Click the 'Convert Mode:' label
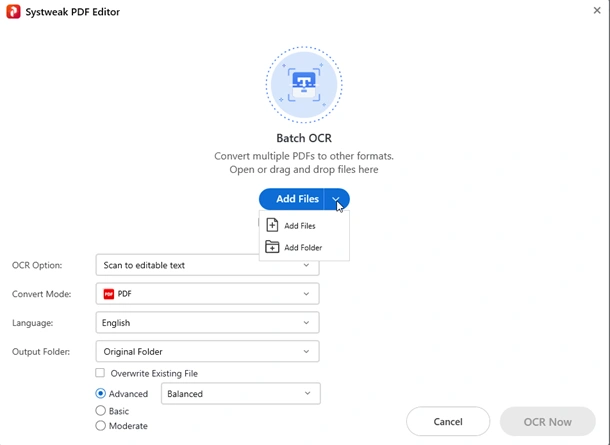This screenshot has height=445, width=610. click(42, 294)
